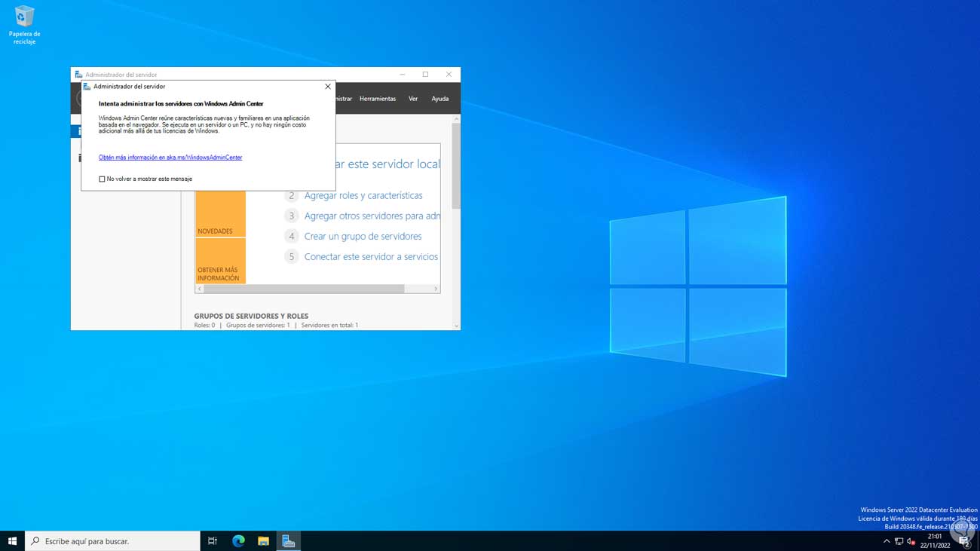Click the horizontal scrollbar thumb in welcome panel
The width and height of the screenshot is (980, 551).
pyautogui.click(x=304, y=289)
